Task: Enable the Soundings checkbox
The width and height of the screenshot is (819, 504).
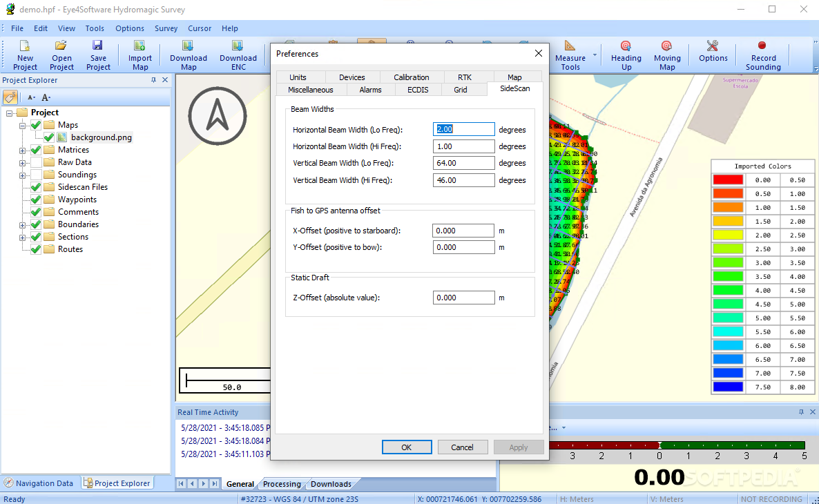Action: (x=36, y=175)
